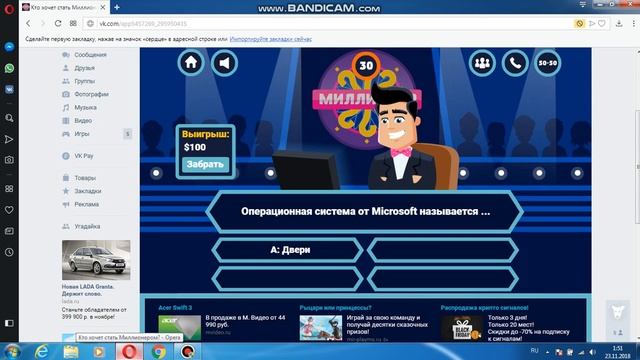Viewport: 640px width, 360px height.
Task: Mute the game sound speaker icon
Action: [224, 63]
